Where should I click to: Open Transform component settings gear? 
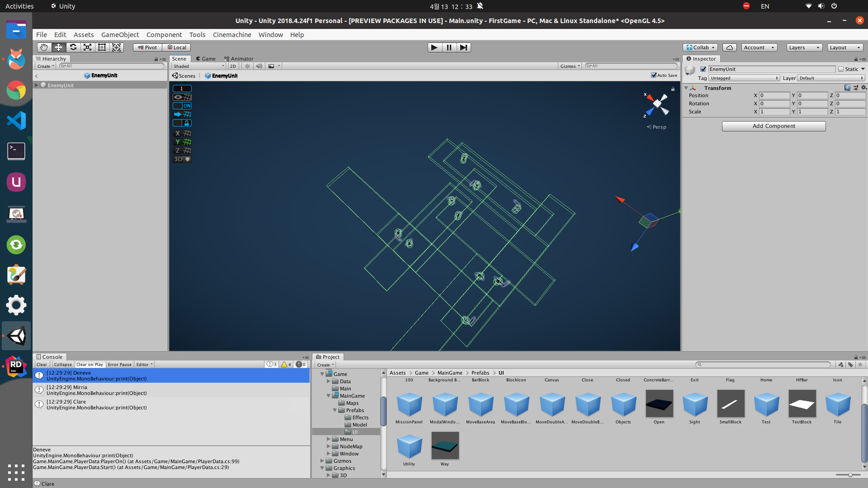[863, 88]
